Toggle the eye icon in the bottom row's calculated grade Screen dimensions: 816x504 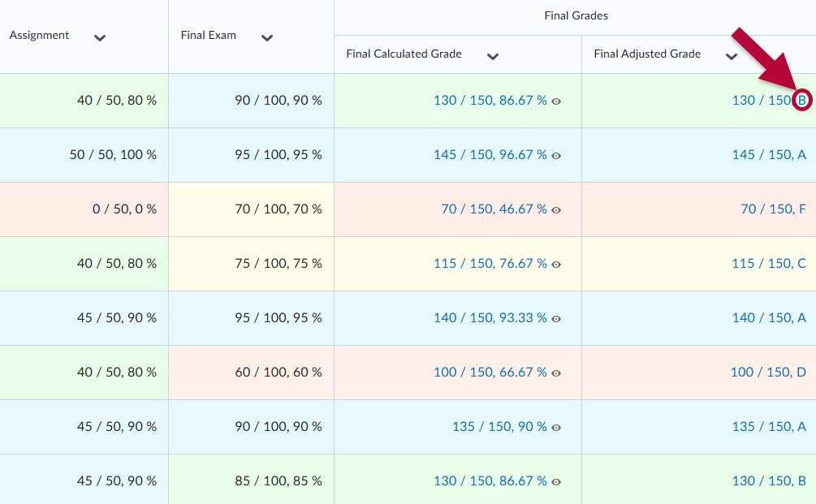[556, 480]
